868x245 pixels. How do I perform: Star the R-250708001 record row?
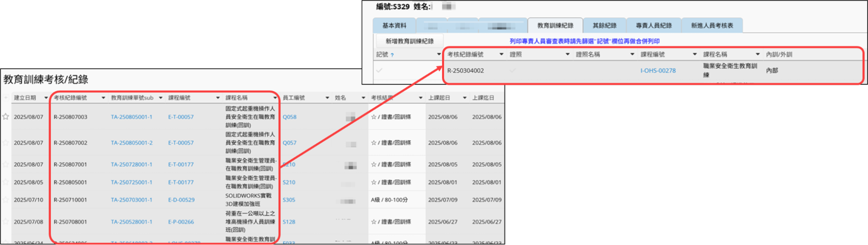[x=6, y=222]
